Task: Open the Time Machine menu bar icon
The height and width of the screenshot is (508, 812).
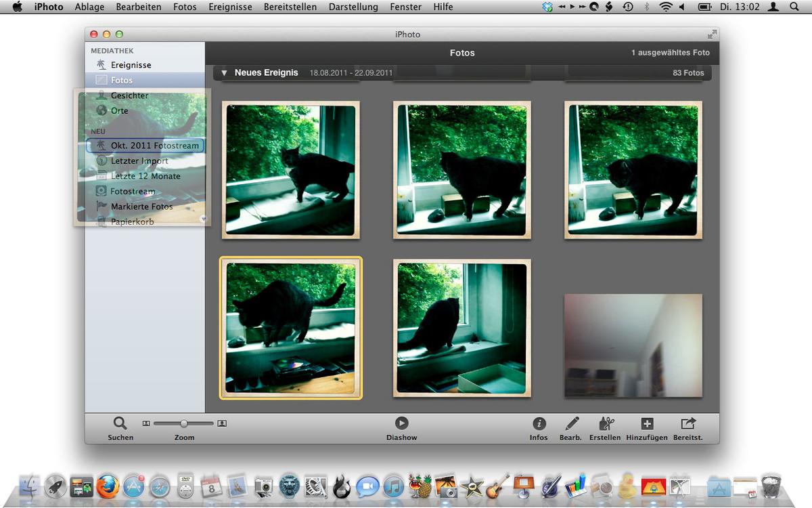Action: pos(628,7)
